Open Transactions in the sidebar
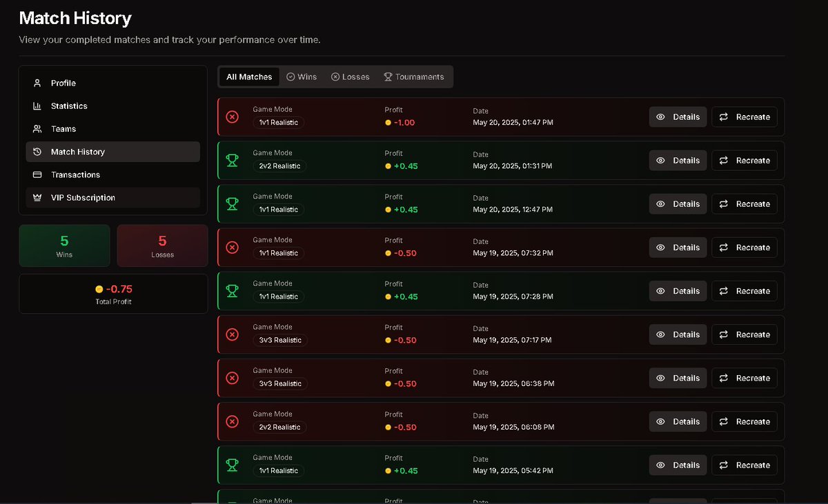The image size is (828, 504). 112,174
